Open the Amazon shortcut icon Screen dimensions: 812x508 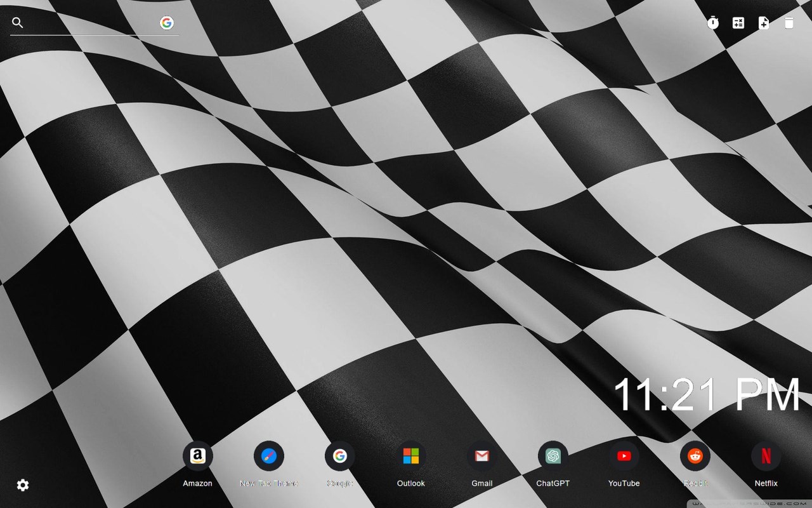(198, 456)
